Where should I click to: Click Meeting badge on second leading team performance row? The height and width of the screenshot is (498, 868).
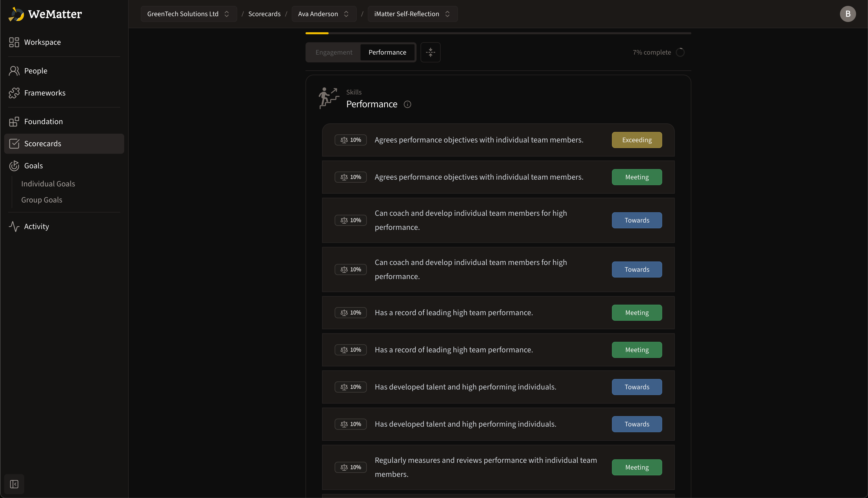point(637,350)
